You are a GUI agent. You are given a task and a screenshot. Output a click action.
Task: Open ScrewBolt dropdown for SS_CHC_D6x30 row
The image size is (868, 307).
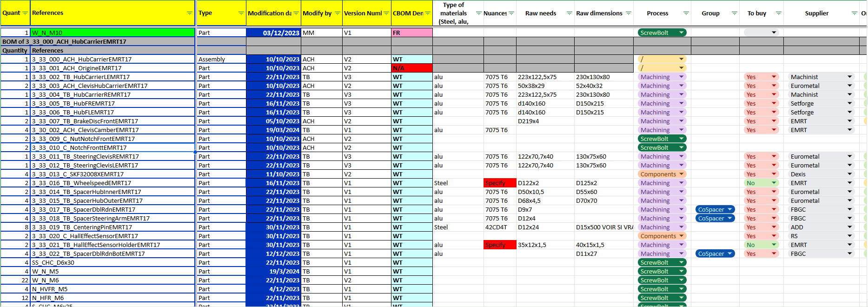[x=681, y=262]
